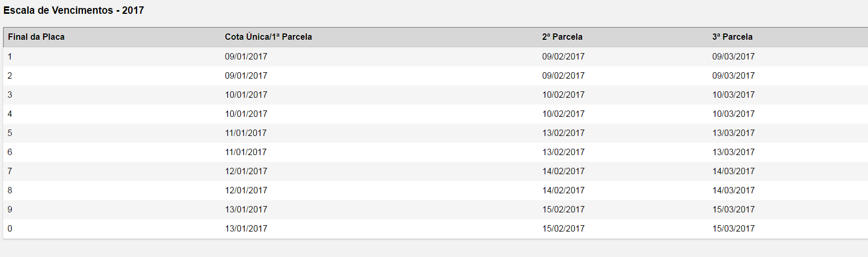Click the 'Cota Única/1ª Parcela' column header
The height and width of the screenshot is (257, 868).
[268, 37]
